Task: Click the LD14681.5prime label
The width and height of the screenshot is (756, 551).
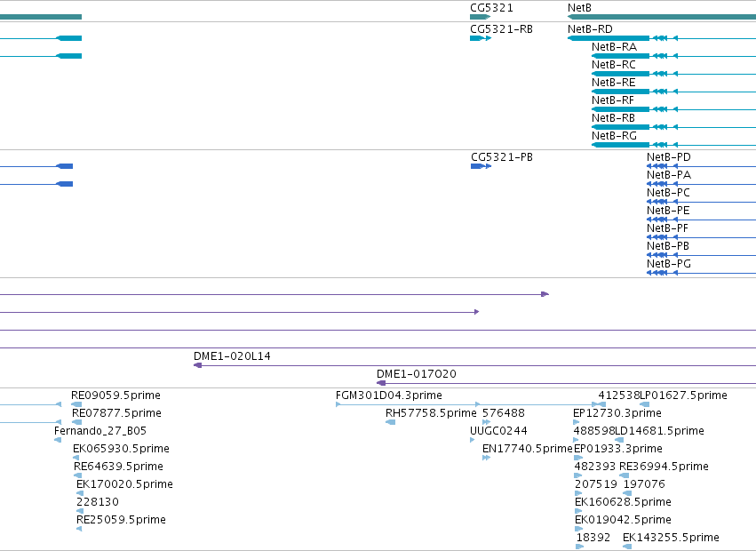Action: 660,431
